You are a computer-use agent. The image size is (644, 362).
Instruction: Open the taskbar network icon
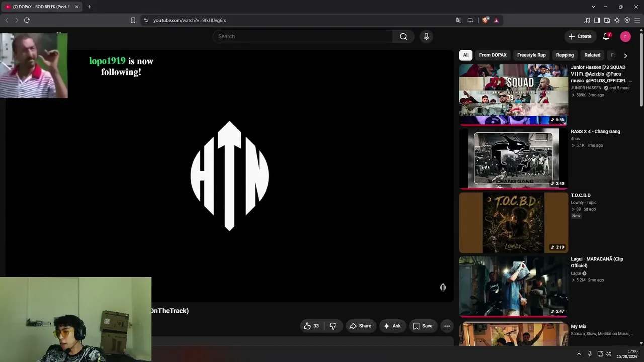click(x=600, y=354)
